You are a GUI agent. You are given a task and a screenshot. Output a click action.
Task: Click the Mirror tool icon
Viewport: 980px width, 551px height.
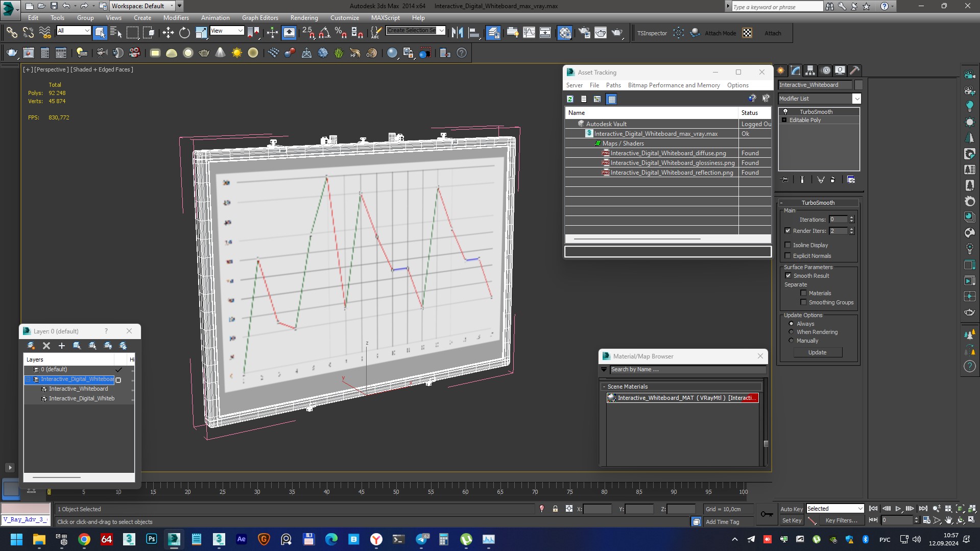click(x=457, y=33)
